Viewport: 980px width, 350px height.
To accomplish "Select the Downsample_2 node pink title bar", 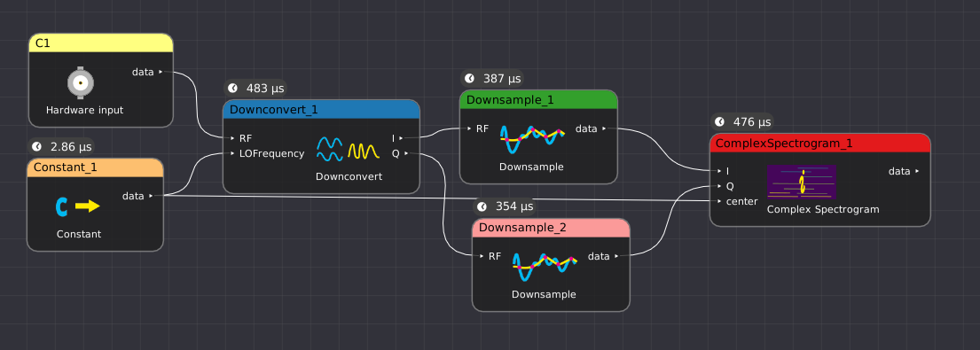I will pos(551,228).
